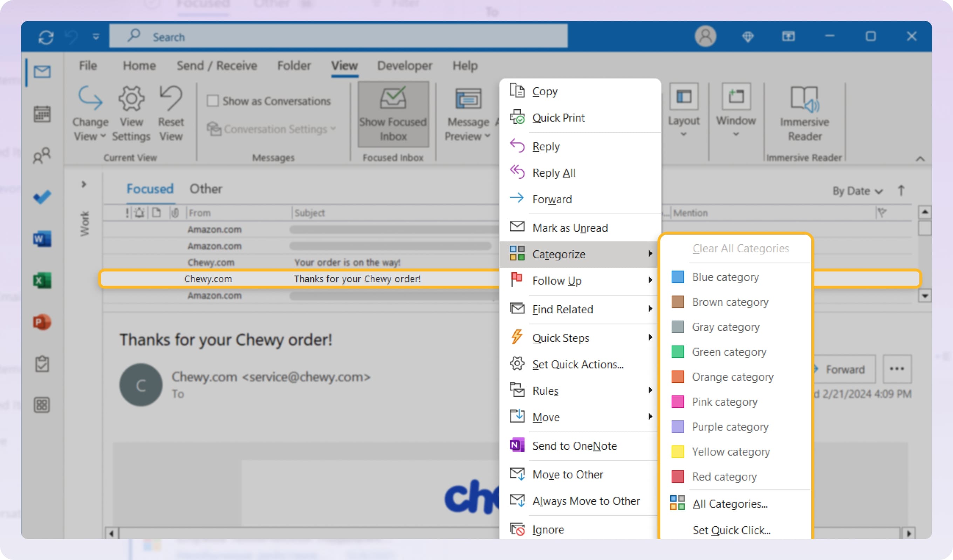The image size is (953, 560).
Task: Select Reset View in the ribbon
Action: click(171, 113)
